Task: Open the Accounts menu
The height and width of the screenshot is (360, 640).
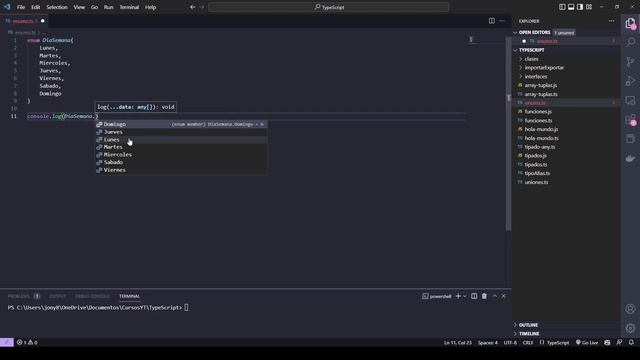Action: coord(630,309)
